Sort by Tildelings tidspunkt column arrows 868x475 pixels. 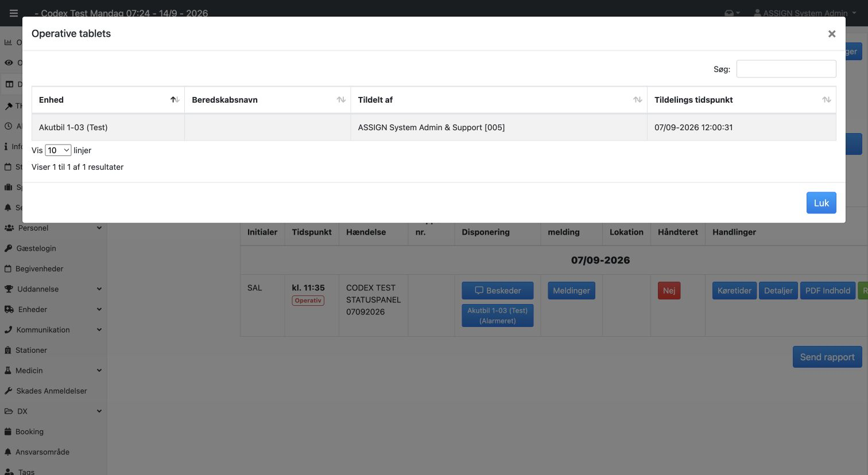pos(826,100)
